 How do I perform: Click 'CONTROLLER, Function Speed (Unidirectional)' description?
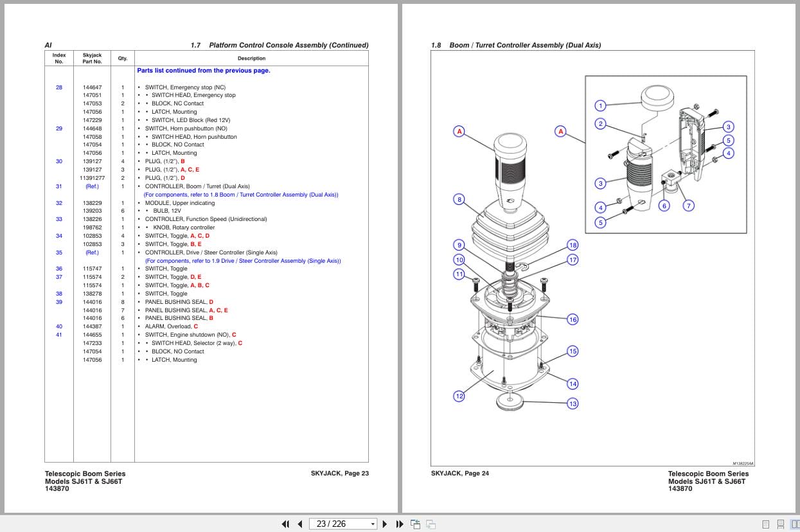[x=206, y=219]
